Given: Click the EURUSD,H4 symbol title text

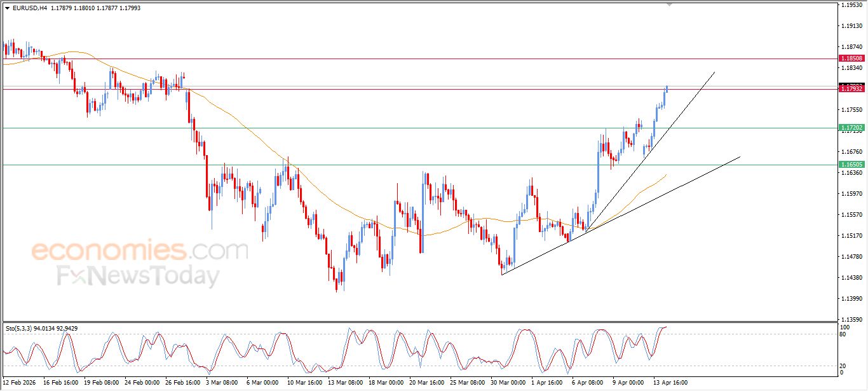Looking at the screenshot, I should (x=25, y=8).
